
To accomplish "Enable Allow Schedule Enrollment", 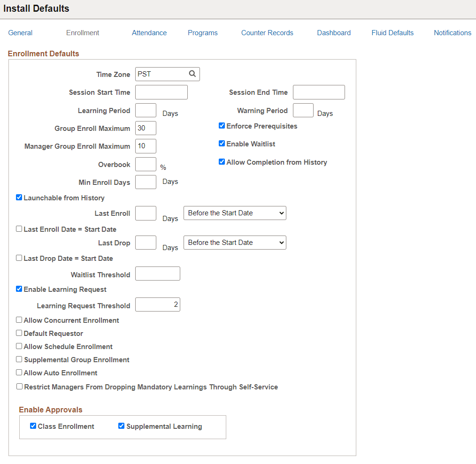I will tap(19, 346).
